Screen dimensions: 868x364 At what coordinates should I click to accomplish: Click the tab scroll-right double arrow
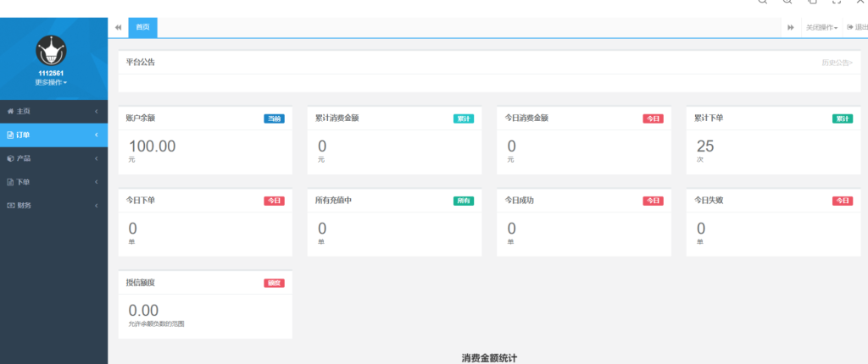point(791,27)
